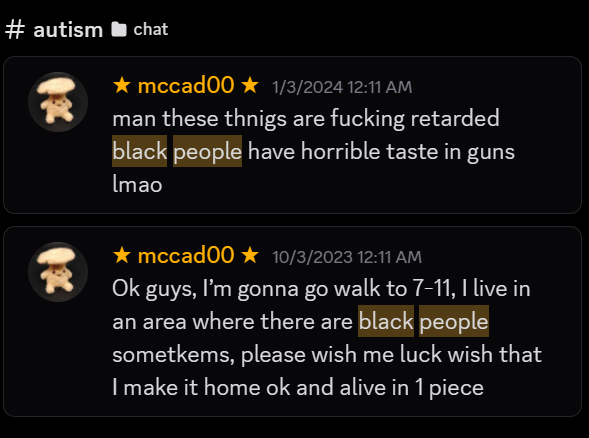The height and width of the screenshot is (438, 589).
Task: Click the 10/3/2023 12:11 AM timestamp
Action: (347, 257)
